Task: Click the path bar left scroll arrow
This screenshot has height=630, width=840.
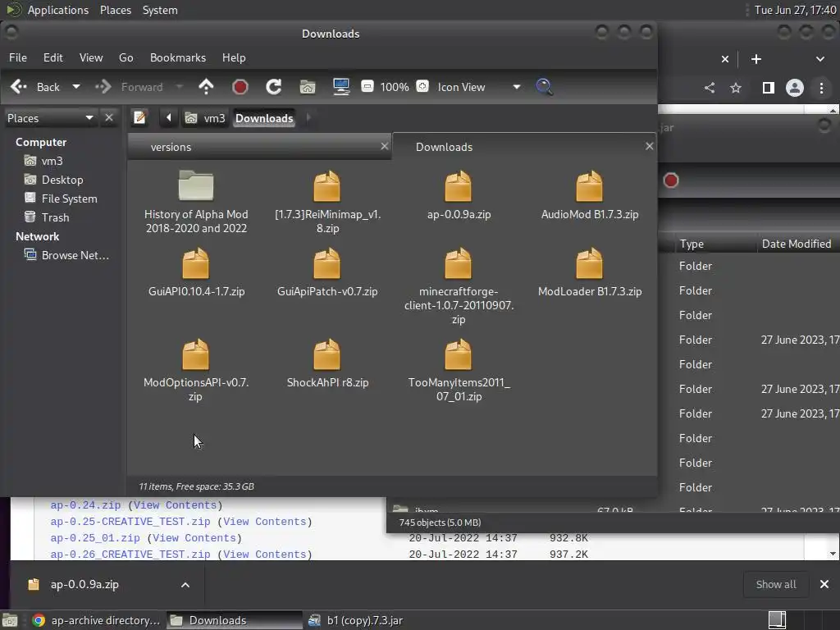Action: 168,117
